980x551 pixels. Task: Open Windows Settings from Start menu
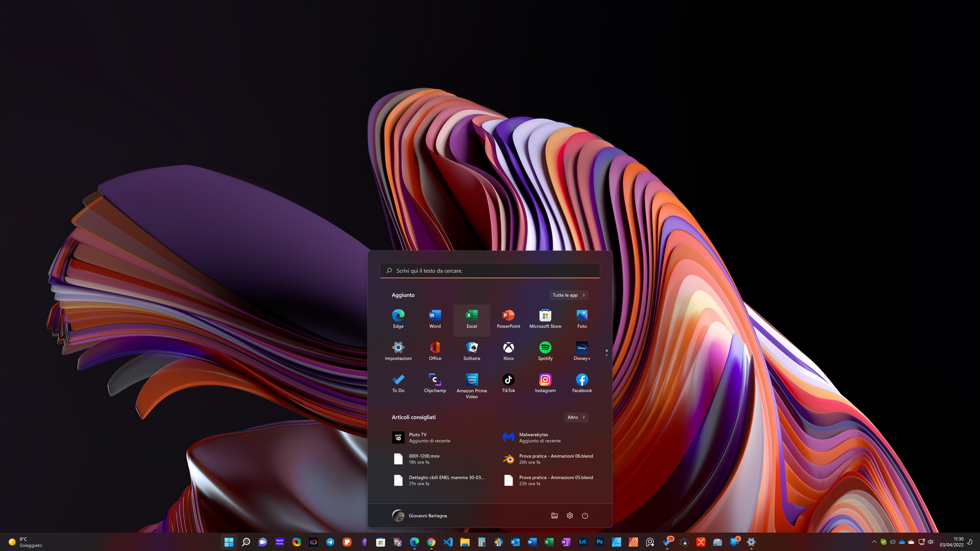pyautogui.click(x=569, y=515)
